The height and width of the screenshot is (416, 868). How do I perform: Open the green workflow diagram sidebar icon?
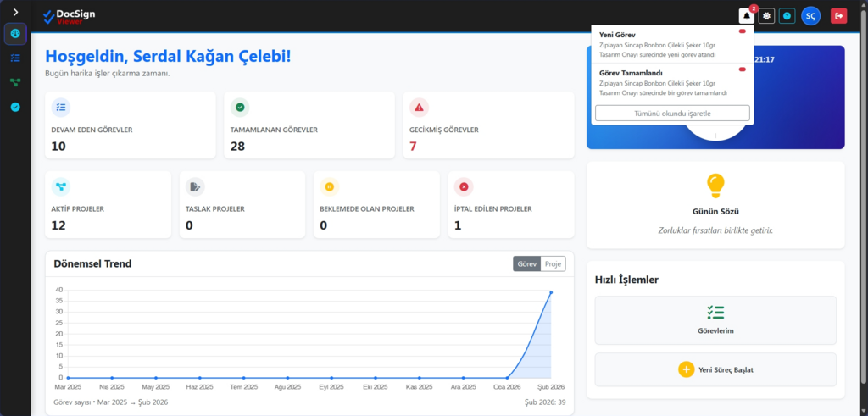[15, 82]
